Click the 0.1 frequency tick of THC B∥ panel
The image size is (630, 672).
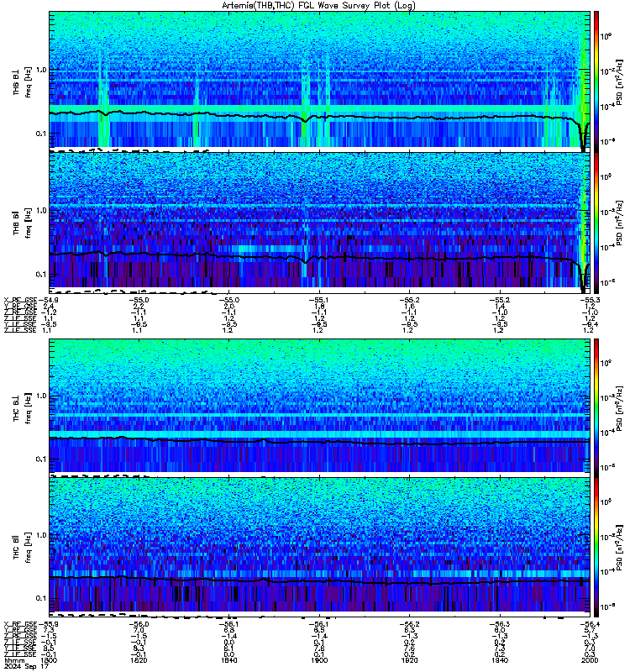point(40,598)
